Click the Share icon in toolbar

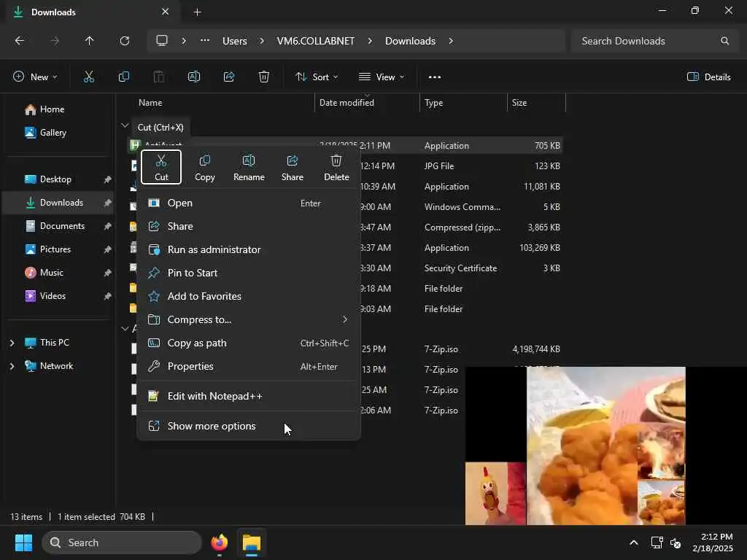229,77
